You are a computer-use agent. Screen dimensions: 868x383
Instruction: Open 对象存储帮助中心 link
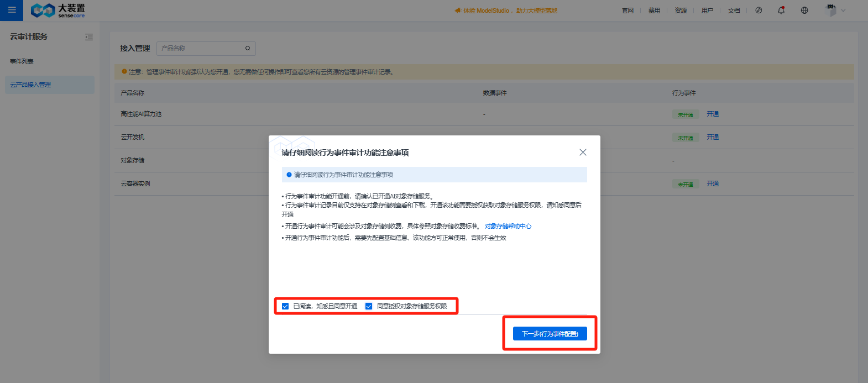pyautogui.click(x=508, y=226)
